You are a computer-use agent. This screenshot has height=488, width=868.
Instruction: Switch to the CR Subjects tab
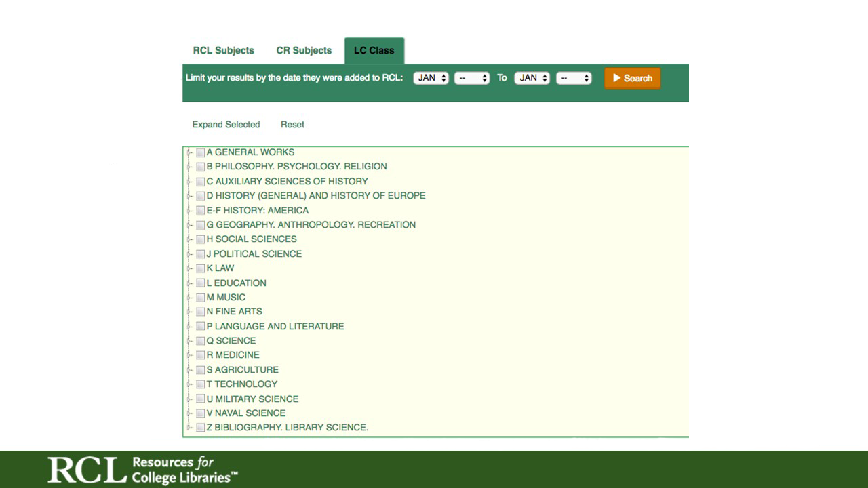pos(304,51)
